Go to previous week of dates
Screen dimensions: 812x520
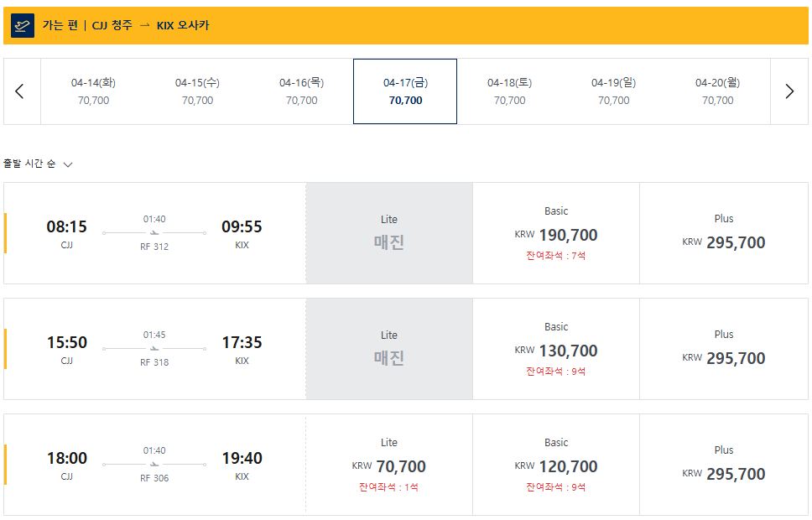(19, 91)
